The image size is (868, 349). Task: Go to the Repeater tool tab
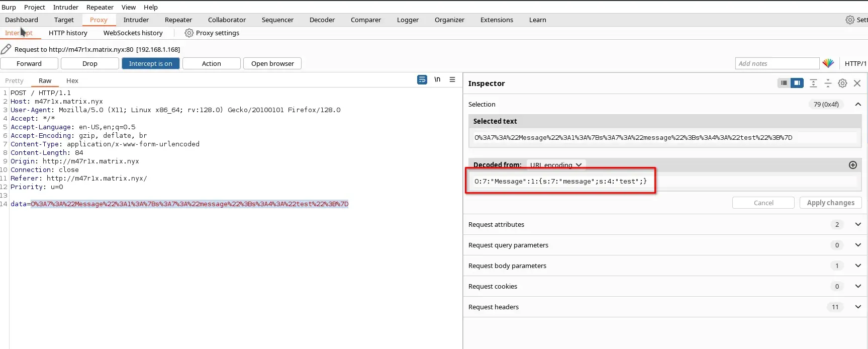[x=178, y=20]
